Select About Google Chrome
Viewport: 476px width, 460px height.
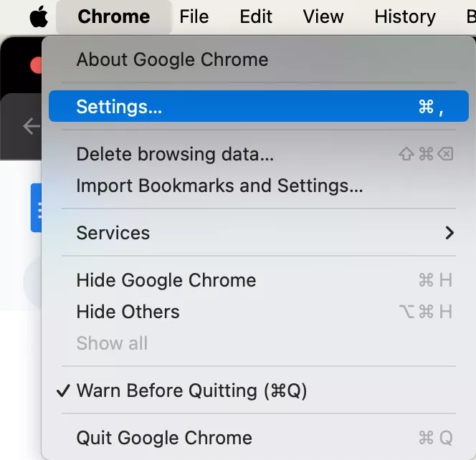tap(172, 59)
